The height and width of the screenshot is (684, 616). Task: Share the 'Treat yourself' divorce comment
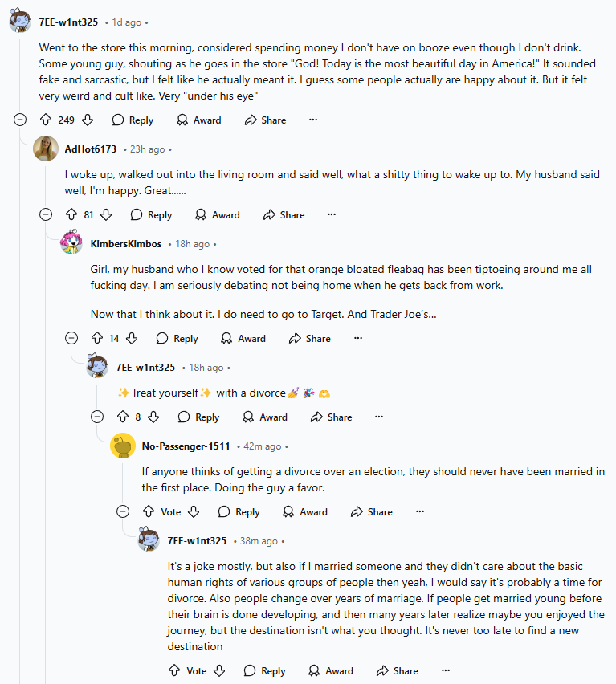coord(331,417)
